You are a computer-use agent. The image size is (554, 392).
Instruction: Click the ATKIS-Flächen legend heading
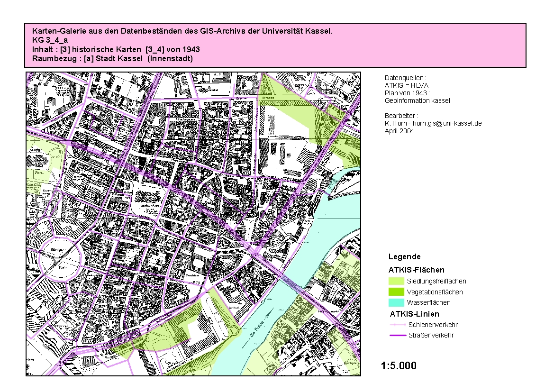point(417,270)
